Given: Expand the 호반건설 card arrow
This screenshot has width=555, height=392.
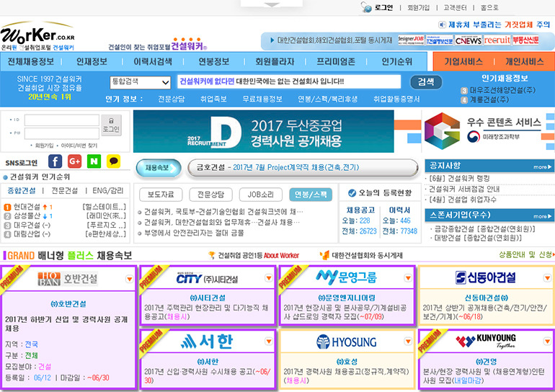Looking at the screenshot, I should 130,279.
